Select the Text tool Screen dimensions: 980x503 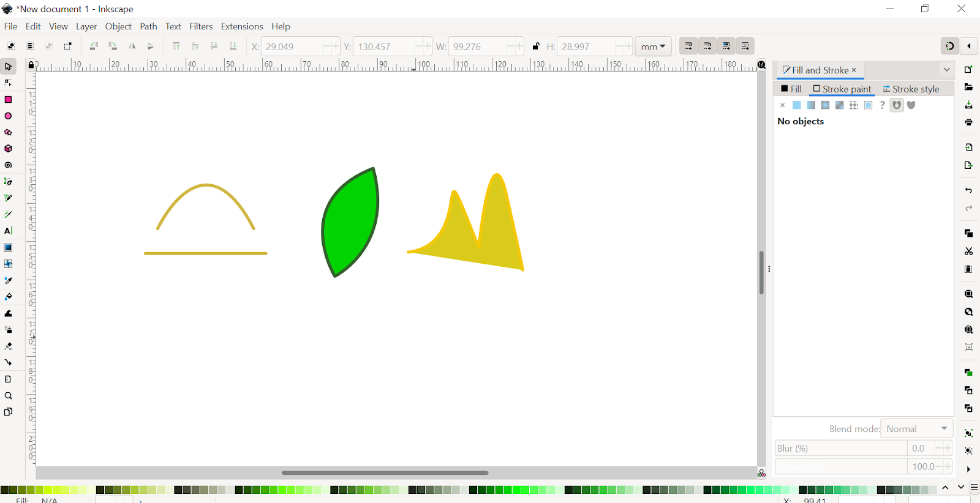(x=9, y=231)
